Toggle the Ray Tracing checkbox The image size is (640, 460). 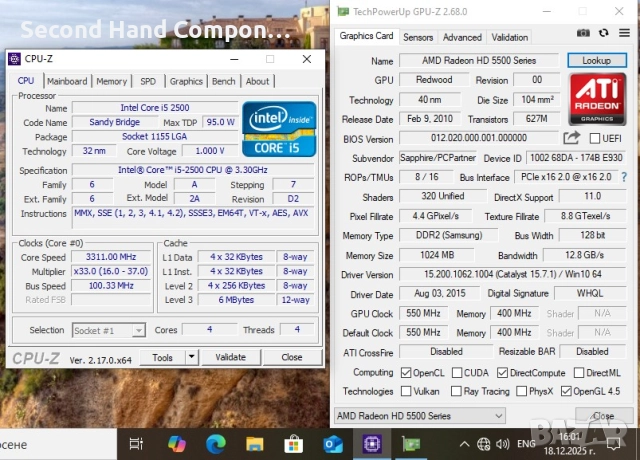[x=456, y=391]
